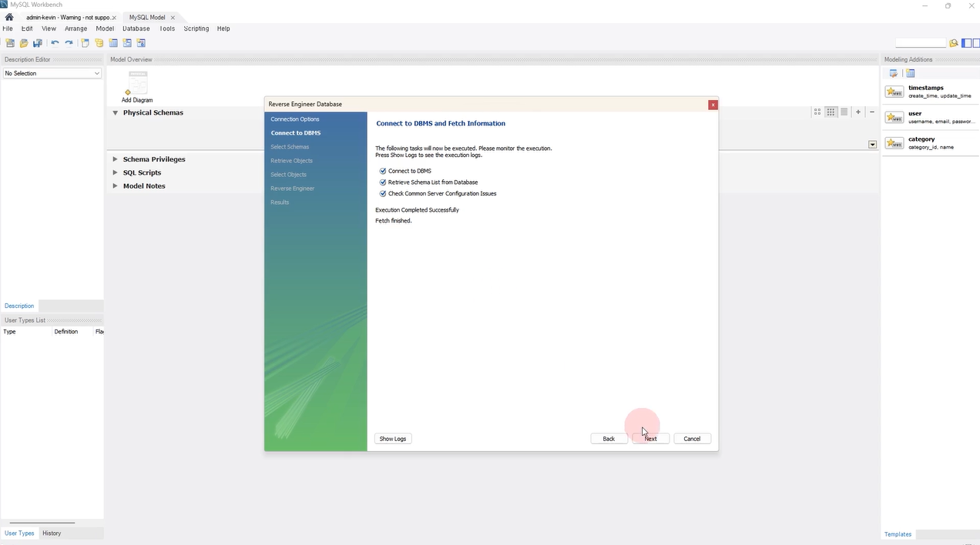Click the schemas panel drop-down arrow button
980x545 pixels.
click(872, 145)
